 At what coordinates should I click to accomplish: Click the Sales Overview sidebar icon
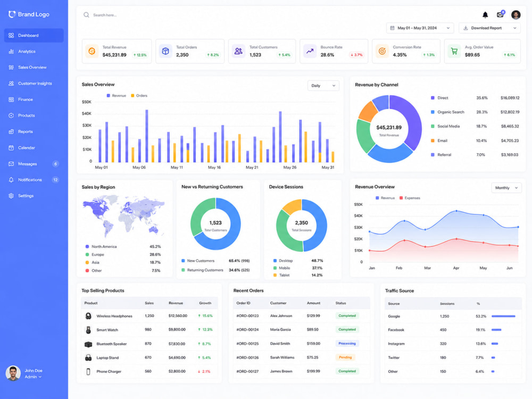11,68
